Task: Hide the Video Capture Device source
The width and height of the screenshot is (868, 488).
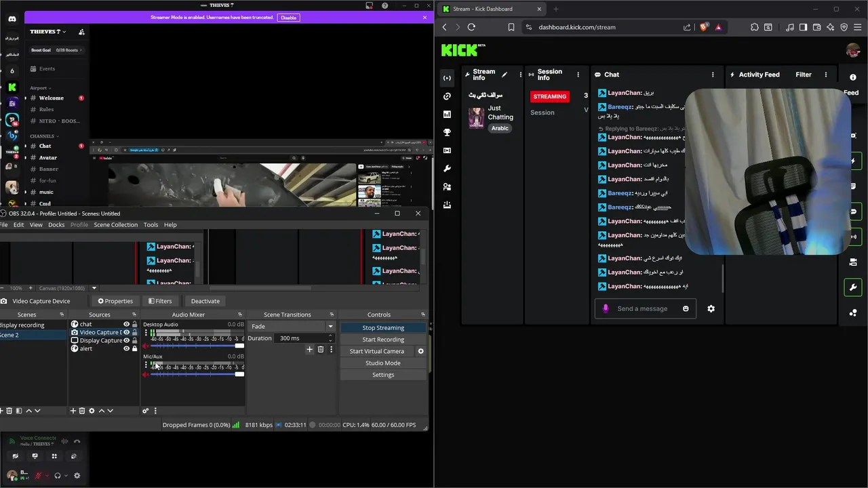Action: (x=126, y=332)
